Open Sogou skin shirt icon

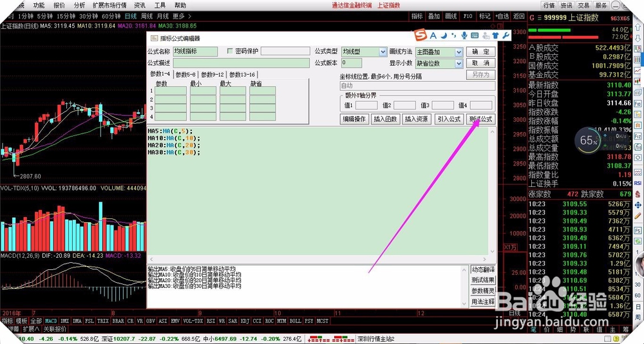point(496,36)
